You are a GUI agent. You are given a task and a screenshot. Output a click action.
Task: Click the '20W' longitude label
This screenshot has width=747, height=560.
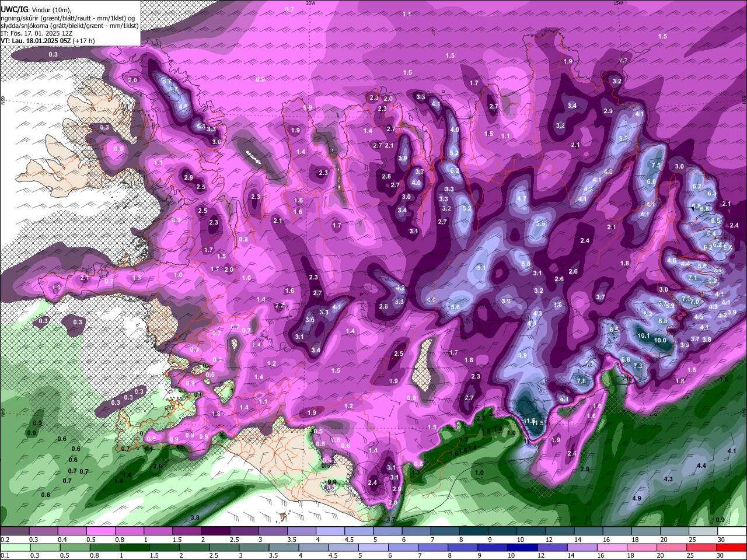(x=310, y=3)
